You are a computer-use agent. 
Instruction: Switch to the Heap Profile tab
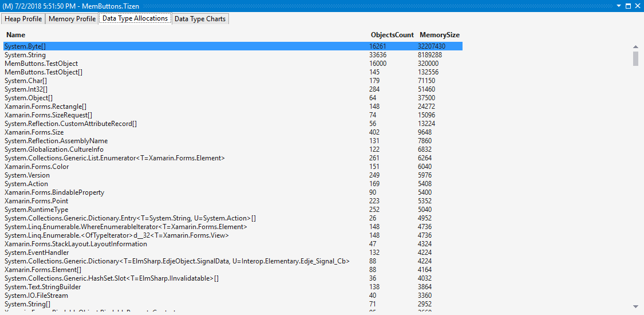[23, 19]
